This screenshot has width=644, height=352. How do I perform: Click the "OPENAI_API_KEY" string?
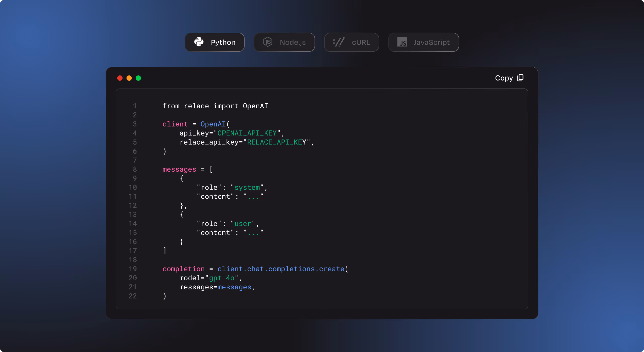click(247, 133)
